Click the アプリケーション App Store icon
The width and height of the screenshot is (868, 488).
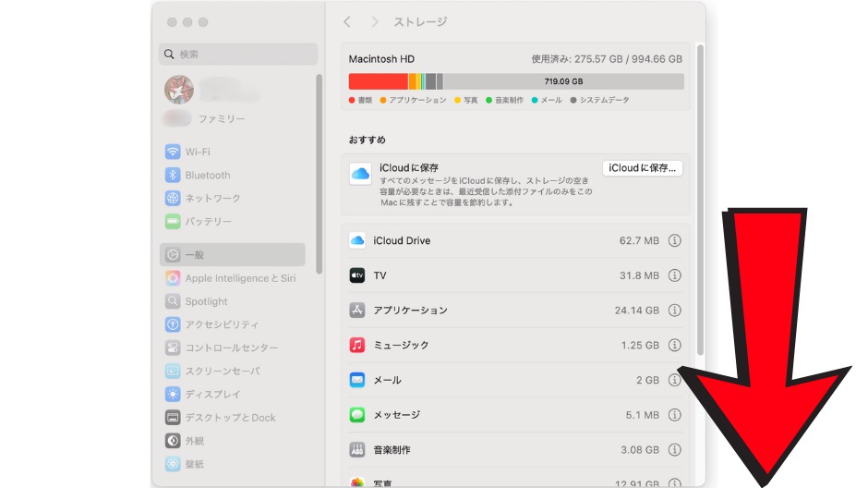(357, 311)
